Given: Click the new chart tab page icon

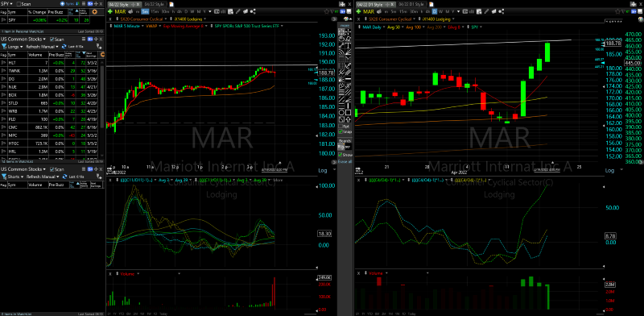Looking at the screenshot, I should point(171,4).
